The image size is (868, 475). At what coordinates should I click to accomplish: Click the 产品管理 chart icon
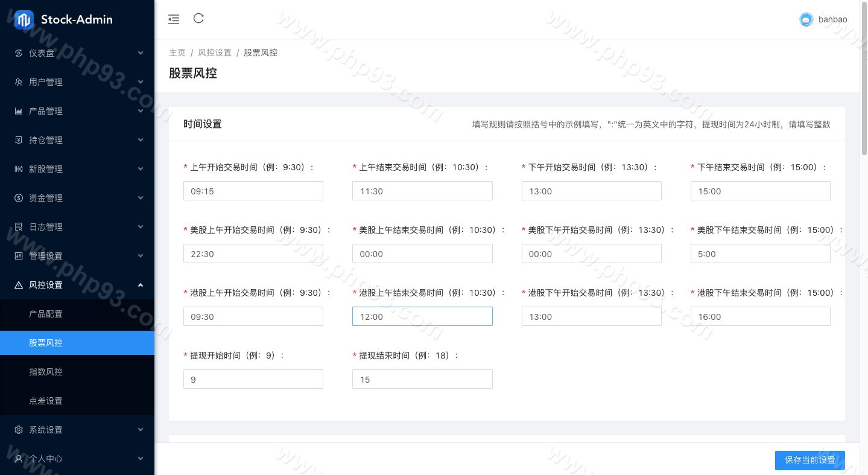pos(19,111)
